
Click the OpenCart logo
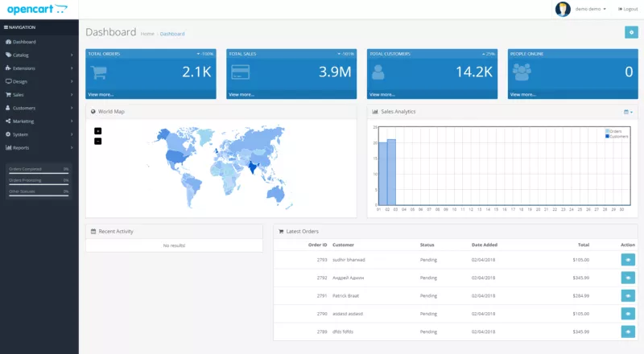37,9
